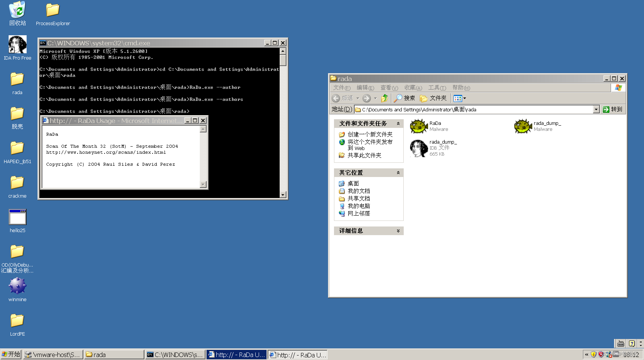This screenshot has width=644, height=360.
Task: Click the cmd.exe title bar system icon
Action: click(43, 43)
